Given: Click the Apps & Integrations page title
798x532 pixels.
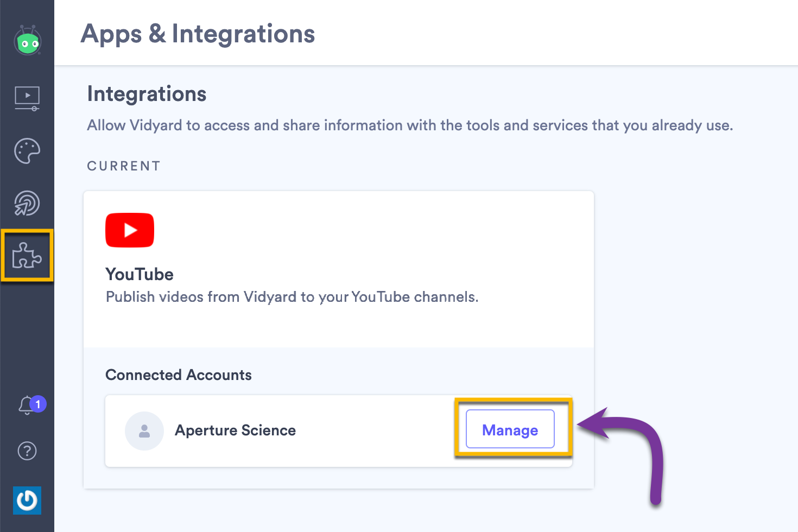Looking at the screenshot, I should [198, 34].
